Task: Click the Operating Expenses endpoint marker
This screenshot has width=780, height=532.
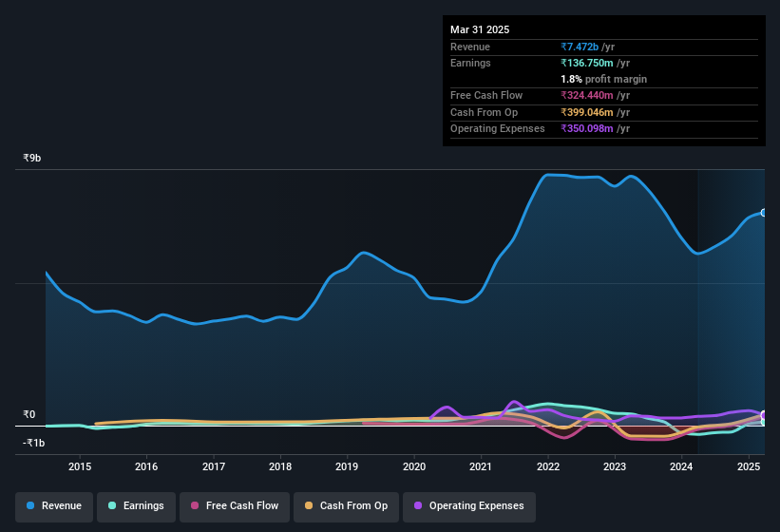Action: (x=764, y=414)
